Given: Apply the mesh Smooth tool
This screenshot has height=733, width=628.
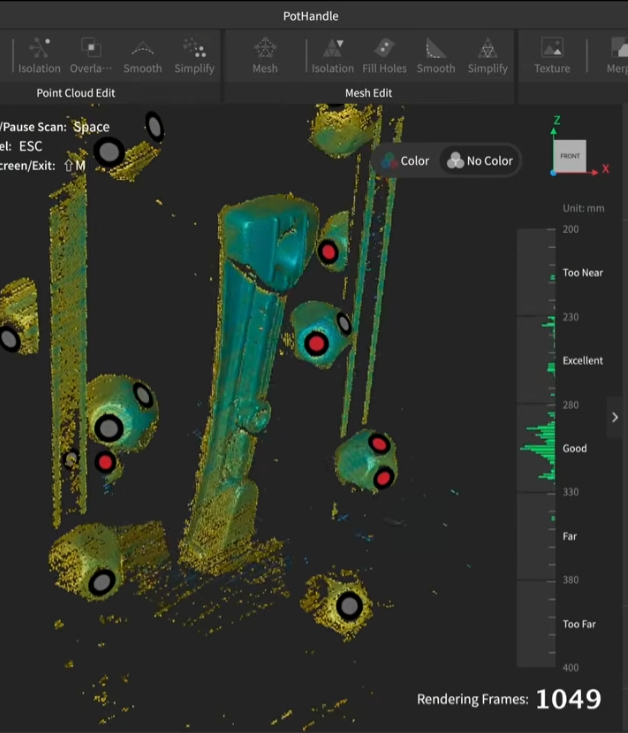Looking at the screenshot, I should click(x=436, y=56).
